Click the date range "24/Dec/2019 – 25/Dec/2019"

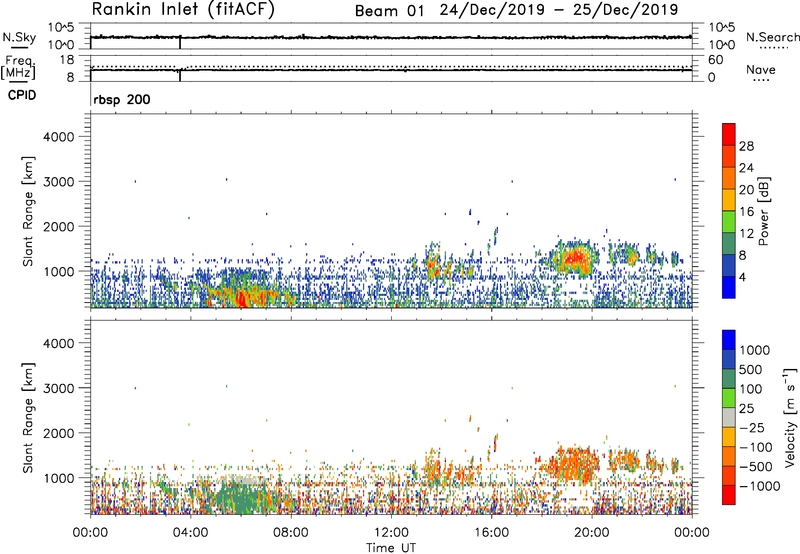(559, 10)
